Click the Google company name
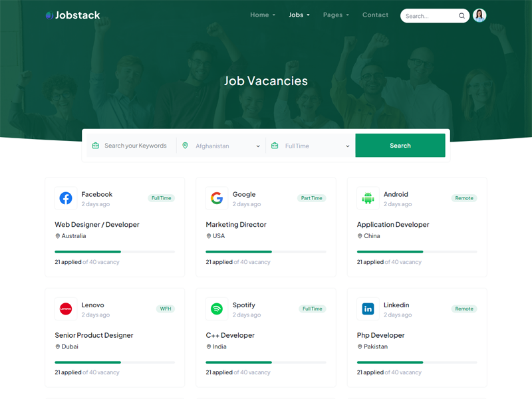 tap(244, 194)
